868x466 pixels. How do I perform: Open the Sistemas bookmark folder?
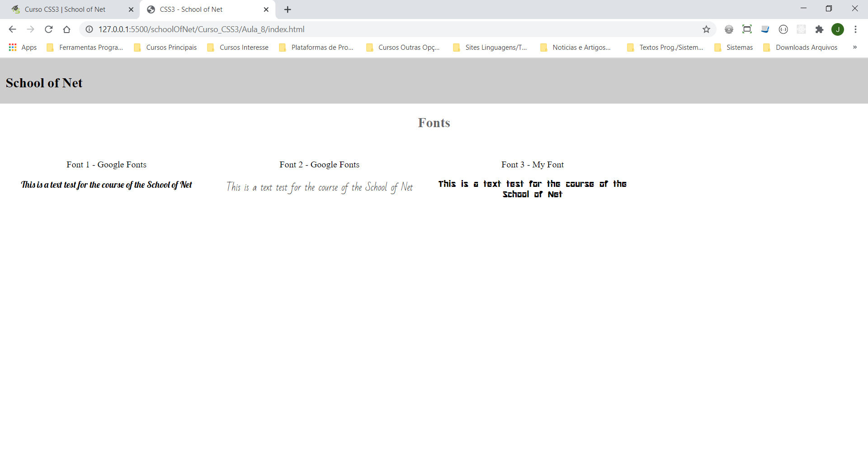click(734, 48)
